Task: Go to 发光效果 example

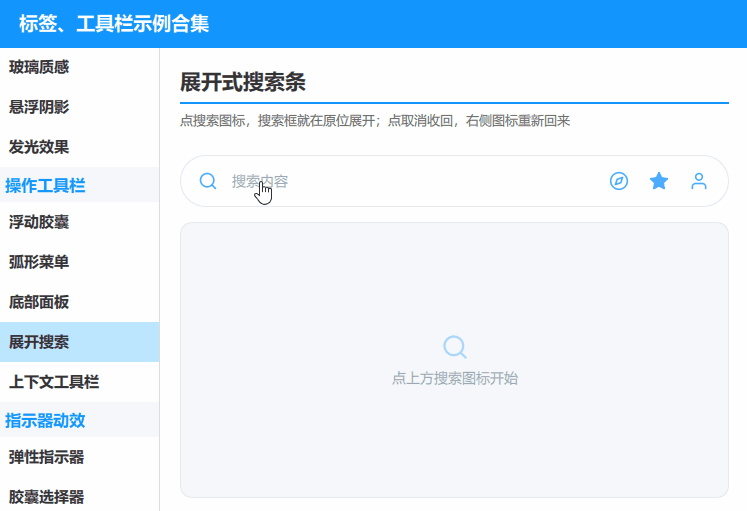Action: (x=80, y=147)
